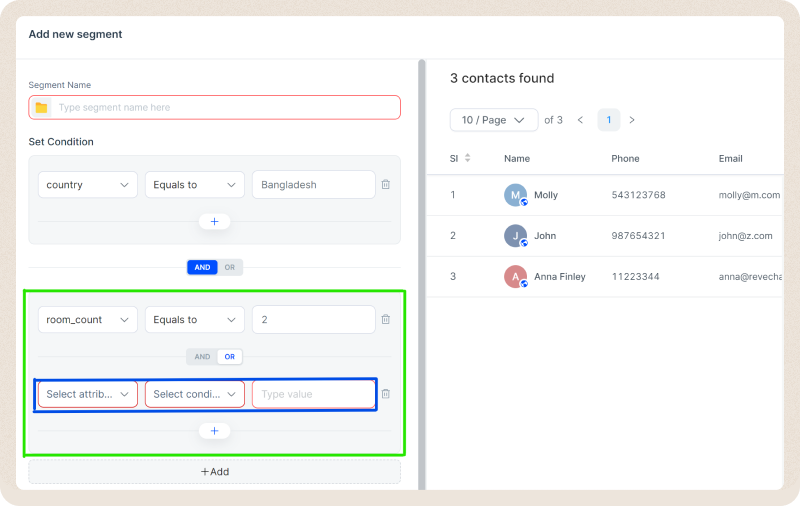Open the country attribute dropdown
800x506 pixels.
(x=88, y=185)
